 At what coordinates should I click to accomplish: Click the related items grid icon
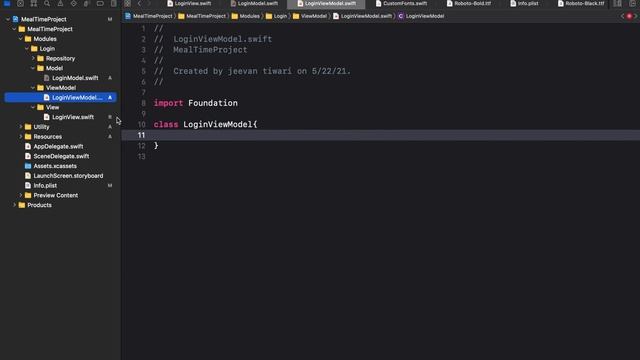point(128,3)
